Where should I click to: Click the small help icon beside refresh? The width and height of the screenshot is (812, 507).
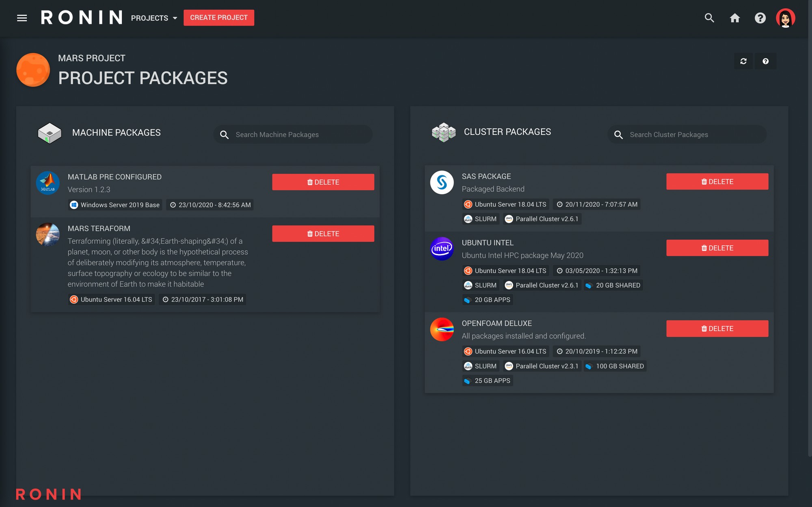[765, 61]
